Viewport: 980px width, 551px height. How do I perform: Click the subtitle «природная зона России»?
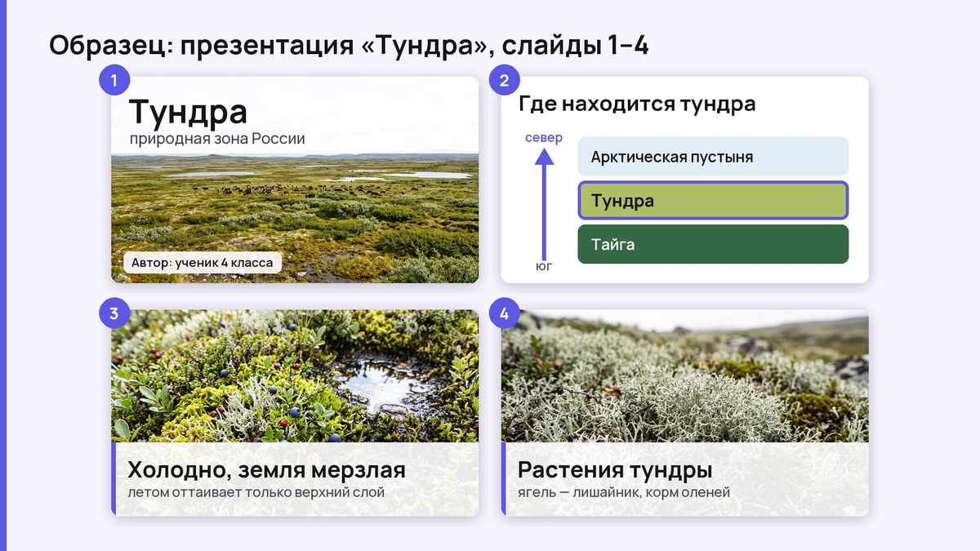(x=217, y=139)
